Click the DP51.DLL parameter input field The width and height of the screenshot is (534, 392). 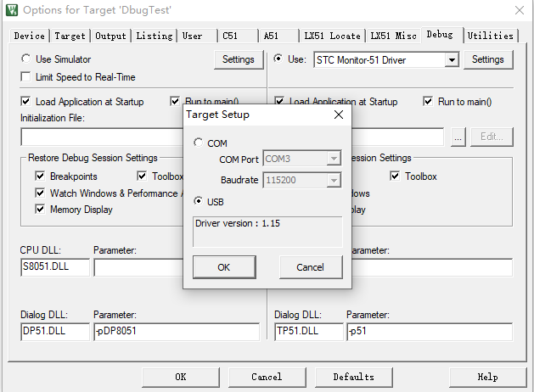[x=176, y=333]
